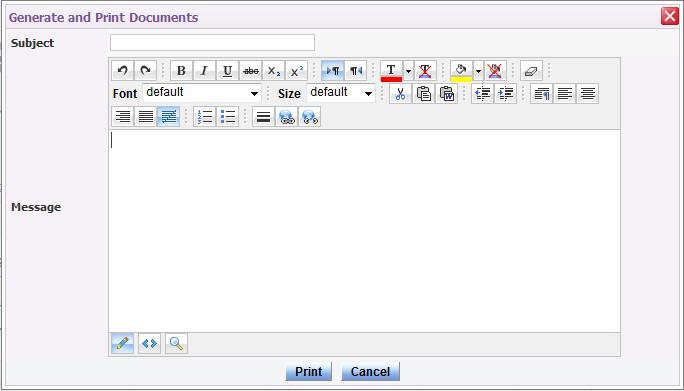This screenshot has width=684, height=391.
Task: Insert a hyperlink with link icon
Action: (287, 117)
